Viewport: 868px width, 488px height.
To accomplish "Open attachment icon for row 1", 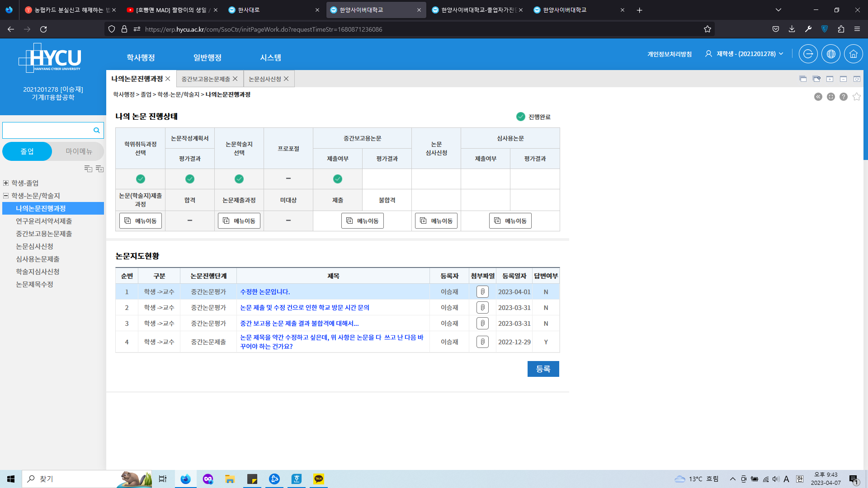I will pyautogui.click(x=482, y=292).
